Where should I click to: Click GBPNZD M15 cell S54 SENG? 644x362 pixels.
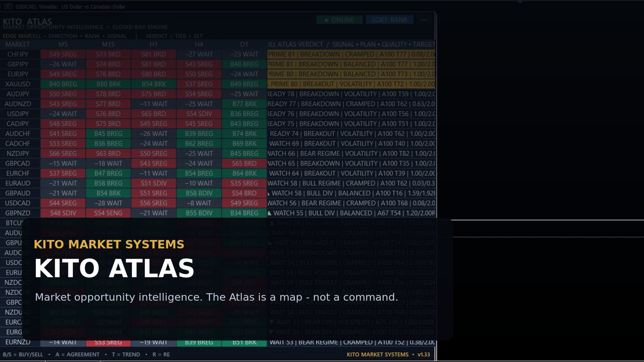click(x=108, y=213)
